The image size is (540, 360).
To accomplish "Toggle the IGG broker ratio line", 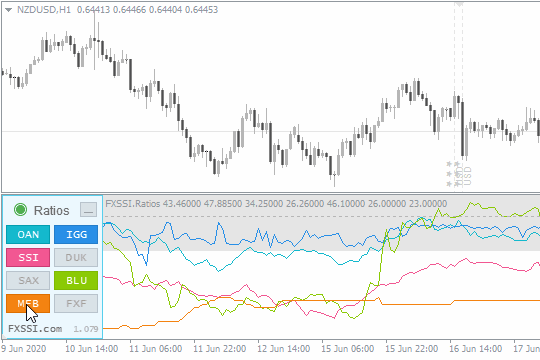I will coord(76,235).
